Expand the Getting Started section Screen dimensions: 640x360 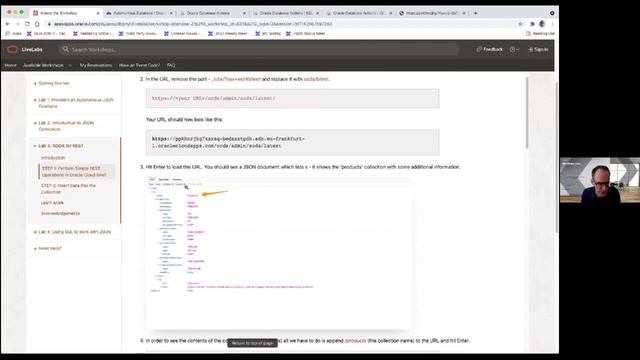pyautogui.click(x=52, y=83)
